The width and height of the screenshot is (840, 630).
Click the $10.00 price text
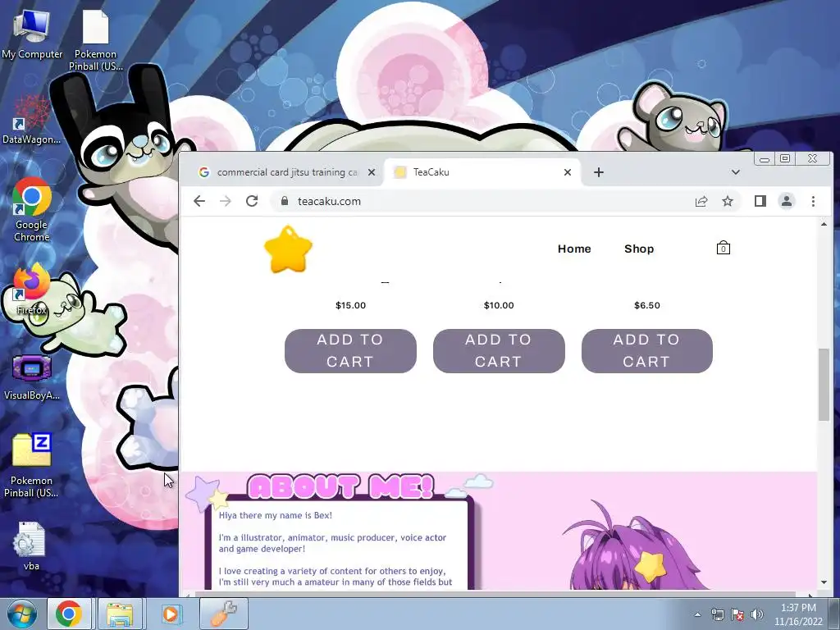[499, 305]
